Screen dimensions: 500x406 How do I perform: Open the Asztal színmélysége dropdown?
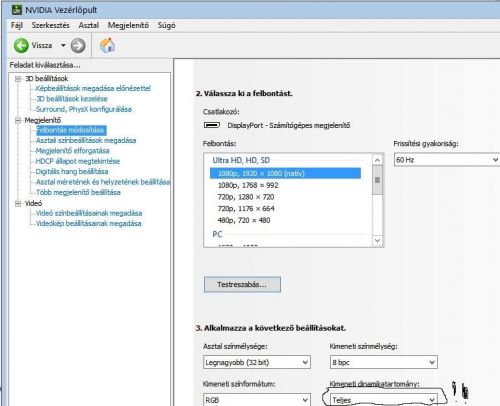click(257, 362)
